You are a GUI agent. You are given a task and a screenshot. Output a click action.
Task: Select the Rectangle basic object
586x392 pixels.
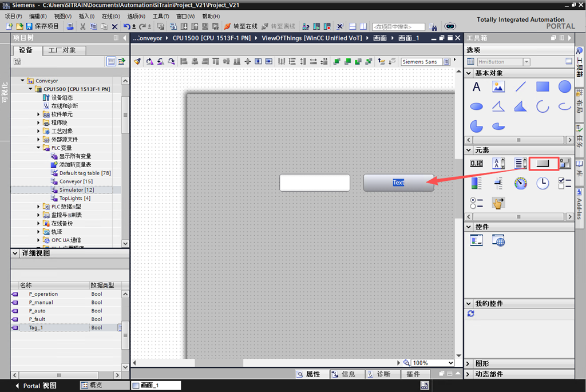(543, 87)
